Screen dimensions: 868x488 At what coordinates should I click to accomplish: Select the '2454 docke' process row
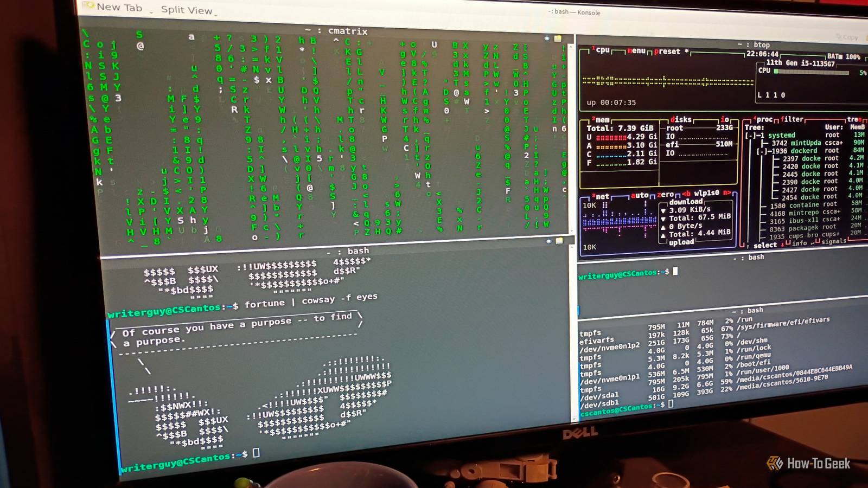pyautogui.click(x=819, y=197)
